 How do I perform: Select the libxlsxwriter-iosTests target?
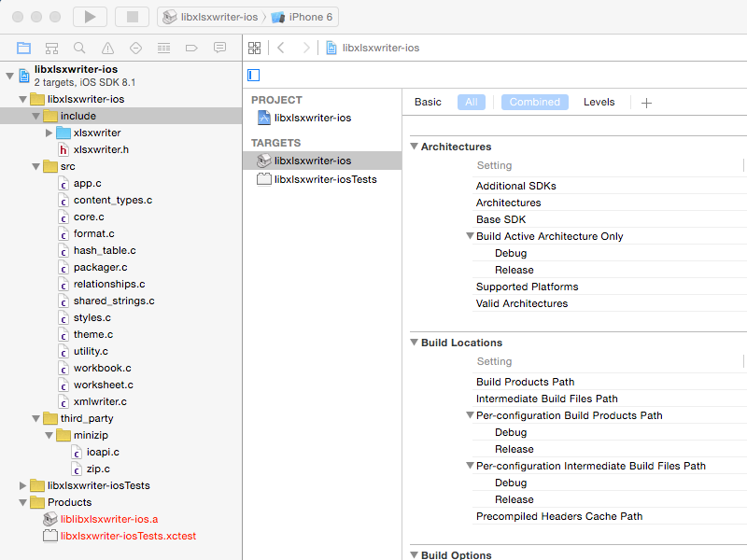[325, 179]
